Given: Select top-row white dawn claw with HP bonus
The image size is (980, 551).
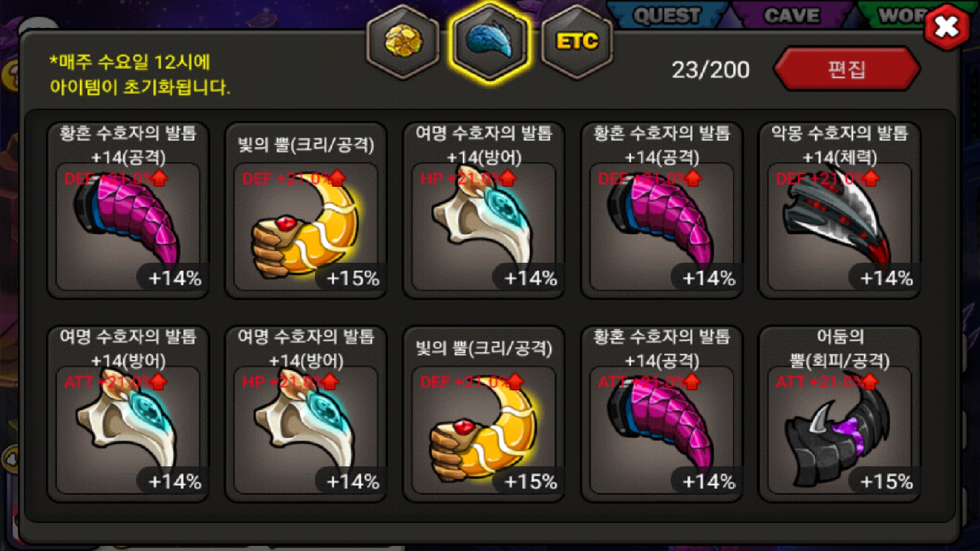Looking at the screenshot, I should (x=483, y=210).
